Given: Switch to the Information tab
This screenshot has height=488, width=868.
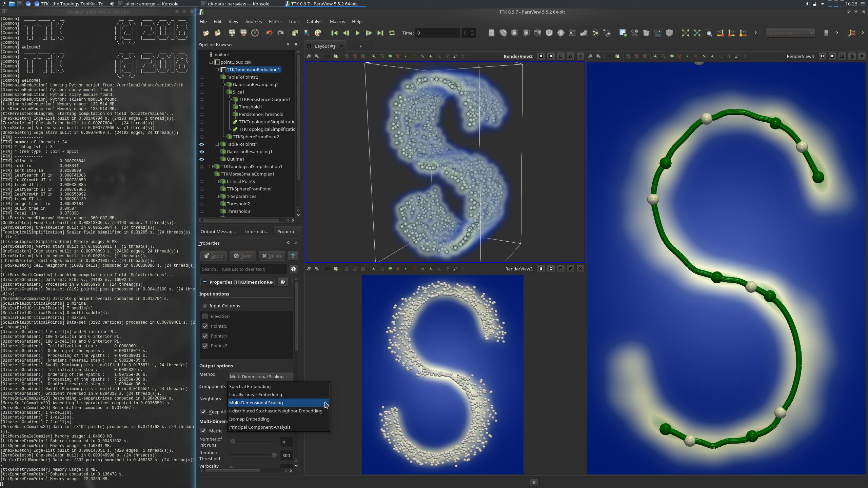Looking at the screenshot, I should (256, 231).
